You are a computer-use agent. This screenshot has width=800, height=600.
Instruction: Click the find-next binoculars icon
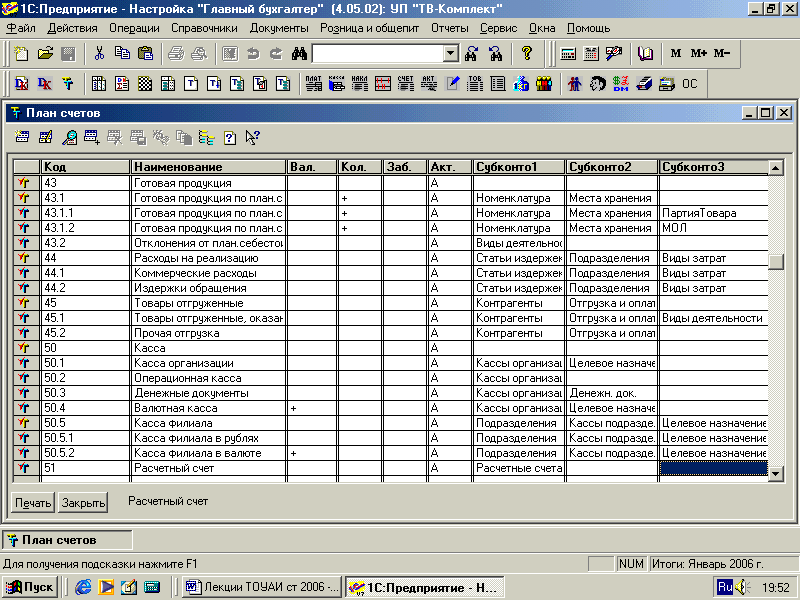click(471, 54)
